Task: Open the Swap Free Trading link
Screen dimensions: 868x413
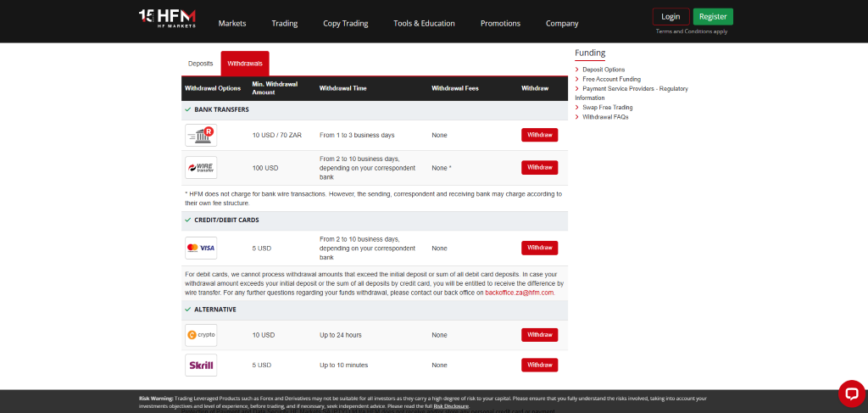Action: pos(607,108)
